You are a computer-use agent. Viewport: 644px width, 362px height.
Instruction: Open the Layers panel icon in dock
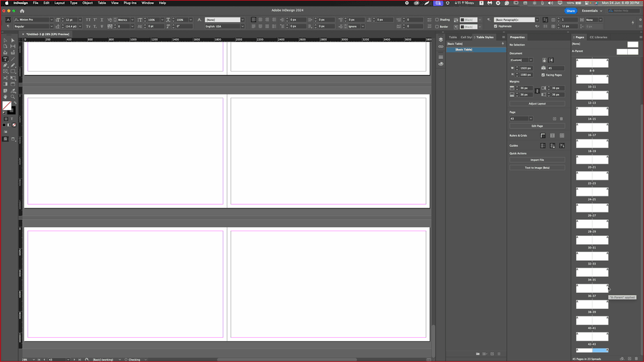(x=441, y=40)
